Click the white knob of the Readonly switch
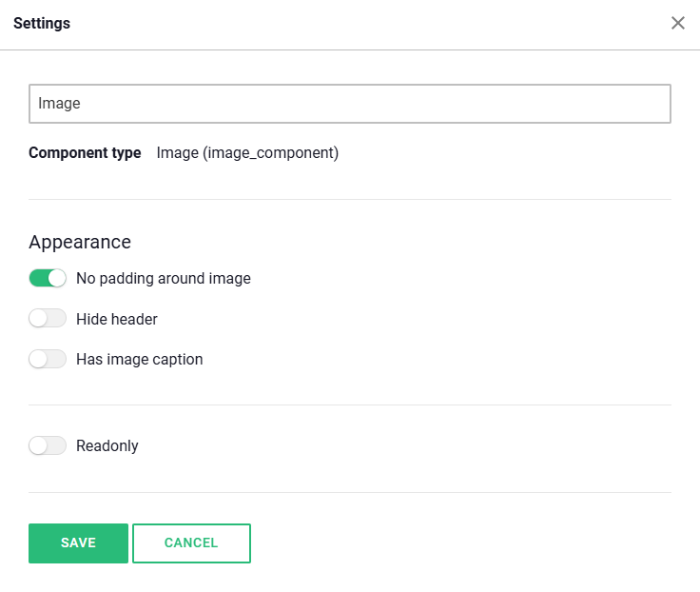 pyautogui.click(x=38, y=445)
